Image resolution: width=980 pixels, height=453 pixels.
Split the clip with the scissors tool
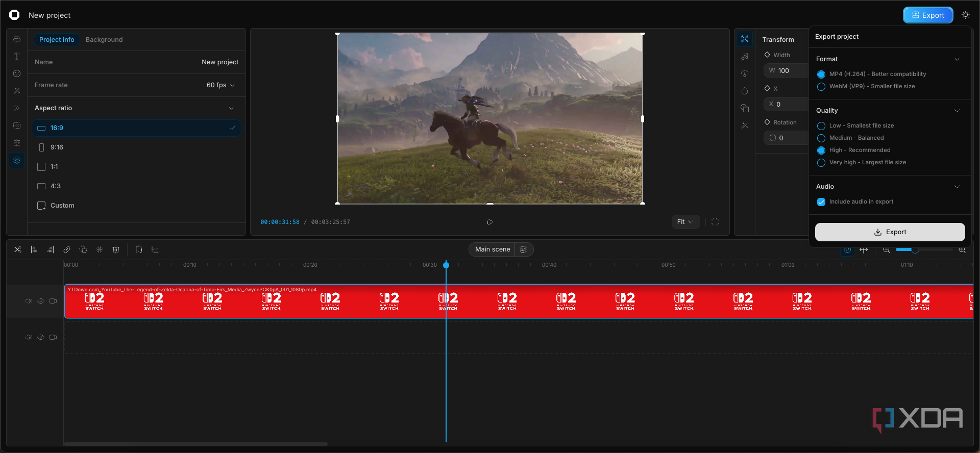[x=18, y=249]
